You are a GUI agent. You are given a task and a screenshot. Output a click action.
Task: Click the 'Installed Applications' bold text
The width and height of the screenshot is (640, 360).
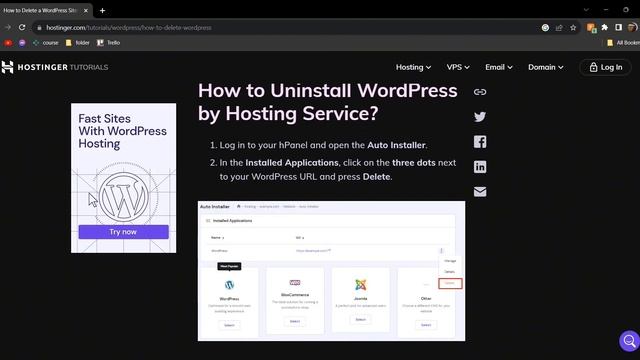point(292,162)
